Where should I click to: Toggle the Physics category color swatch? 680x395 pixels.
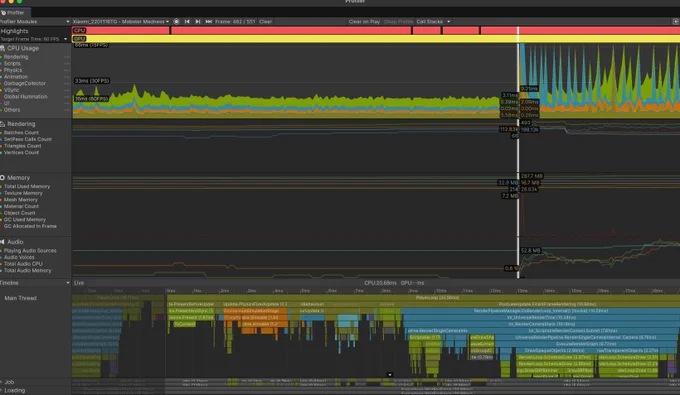coord(1,70)
